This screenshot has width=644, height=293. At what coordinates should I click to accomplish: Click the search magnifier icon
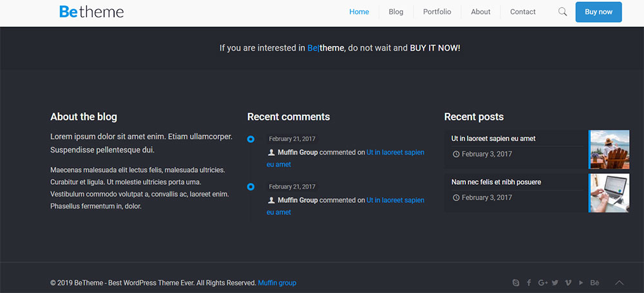pos(562,12)
